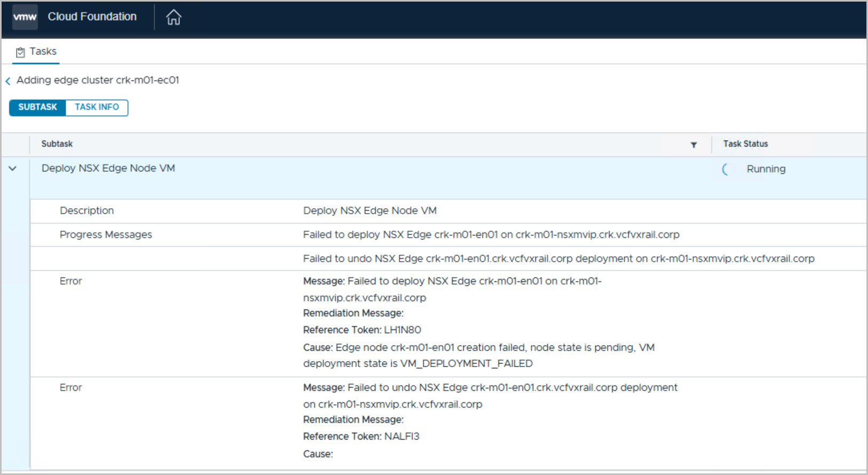Screen dimensions: 868x475
Task: Click the vmw logo in the header
Action: coord(25,17)
